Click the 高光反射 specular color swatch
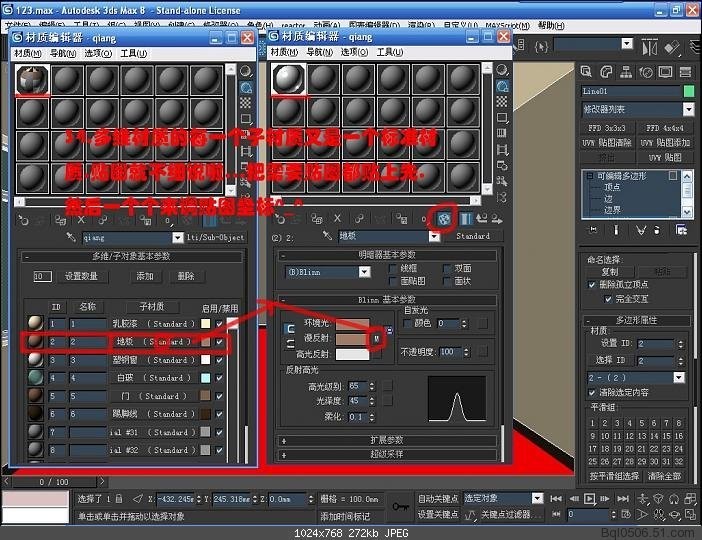The height and width of the screenshot is (540, 702). pyautogui.click(x=352, y=354)
